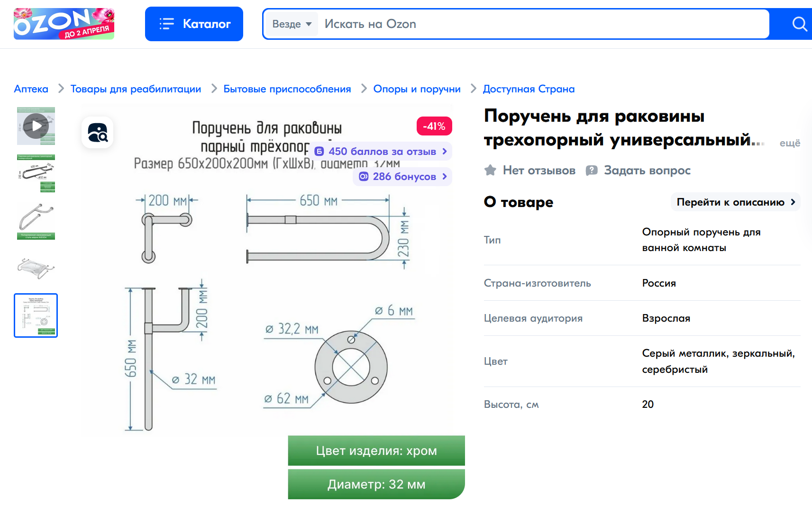
Task: Open the Доступная Страна brand link
Action: (529, 89)
